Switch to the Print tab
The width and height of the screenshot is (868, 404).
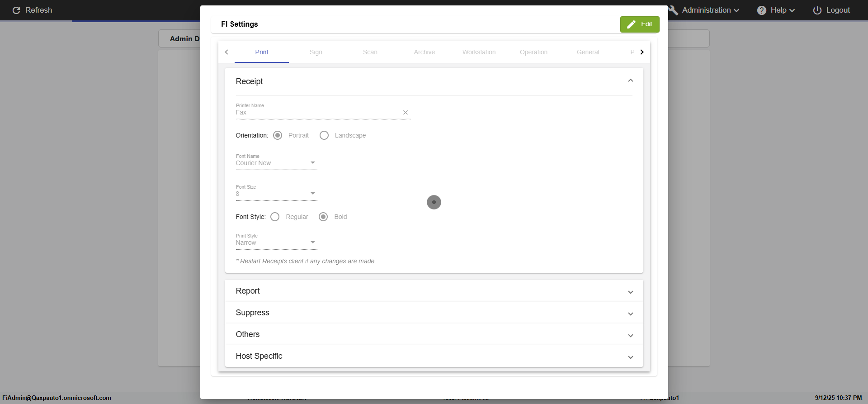[x=262, y=52]
